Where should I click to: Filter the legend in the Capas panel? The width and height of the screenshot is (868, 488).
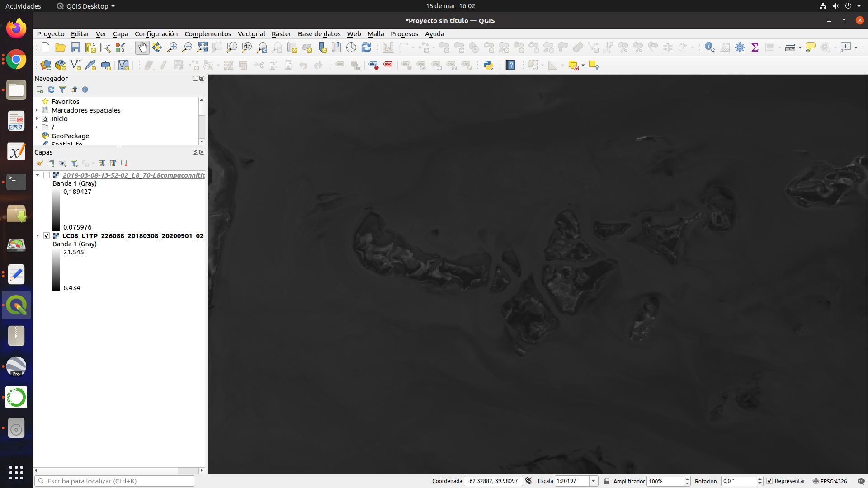coord(75,163)
